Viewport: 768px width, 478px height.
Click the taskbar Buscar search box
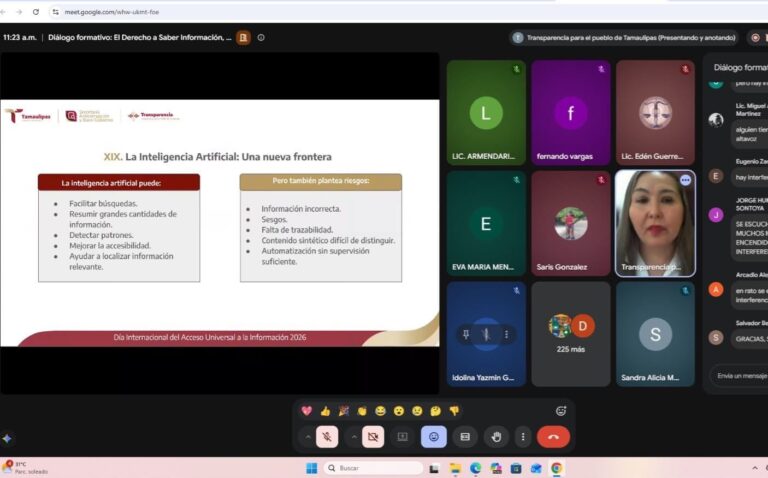point(373,468)
